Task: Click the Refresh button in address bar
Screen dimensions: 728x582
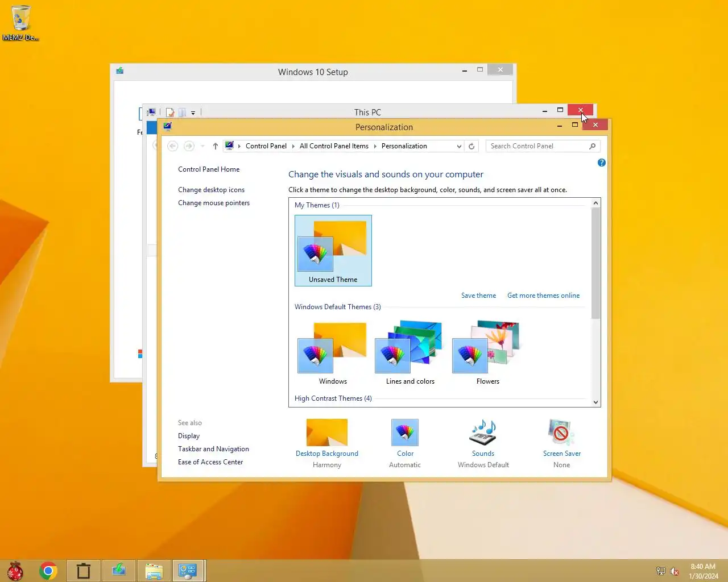Action: (x=471, y=146)
